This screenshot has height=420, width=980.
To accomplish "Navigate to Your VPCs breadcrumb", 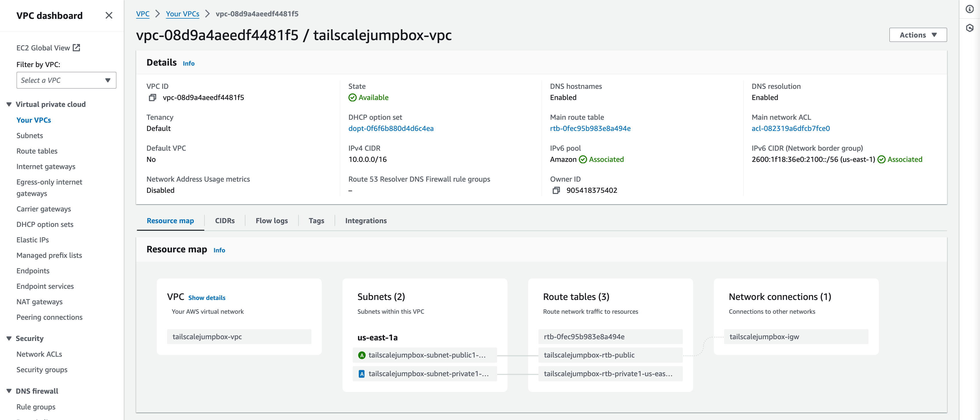I will pyautogui.click(x=183, y=14).
